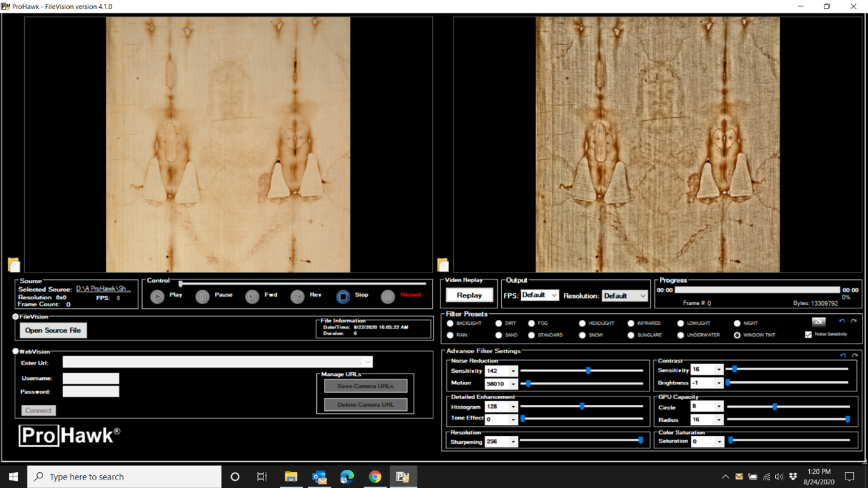Viewport: 868px width, 488px height.
Task: Step forward with the Fwd icon
Action: click(252, 297)
